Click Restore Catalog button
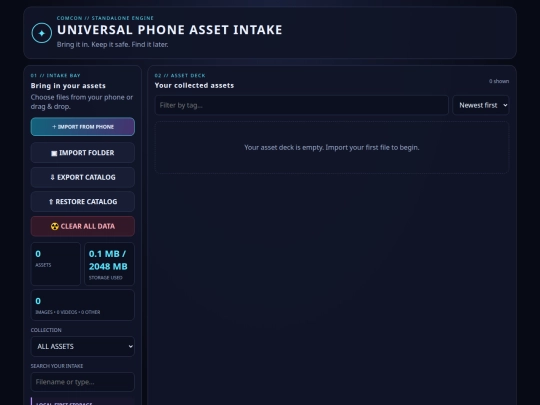Viewport: 540px width, 405px height. [x=83, y=202]
